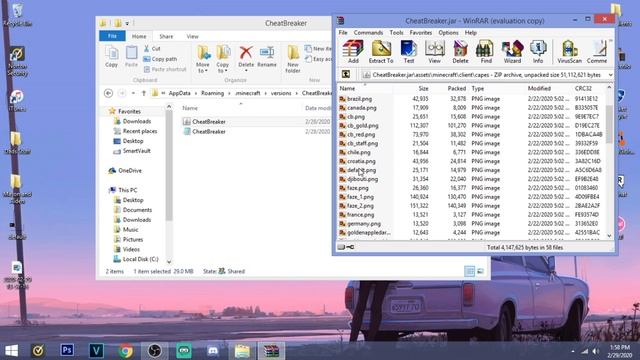Image resolution: width=640 pixels, height=360 pixels.
Task: Click the Extract To icon in WinRAR
Action: (x=381, y=52)
